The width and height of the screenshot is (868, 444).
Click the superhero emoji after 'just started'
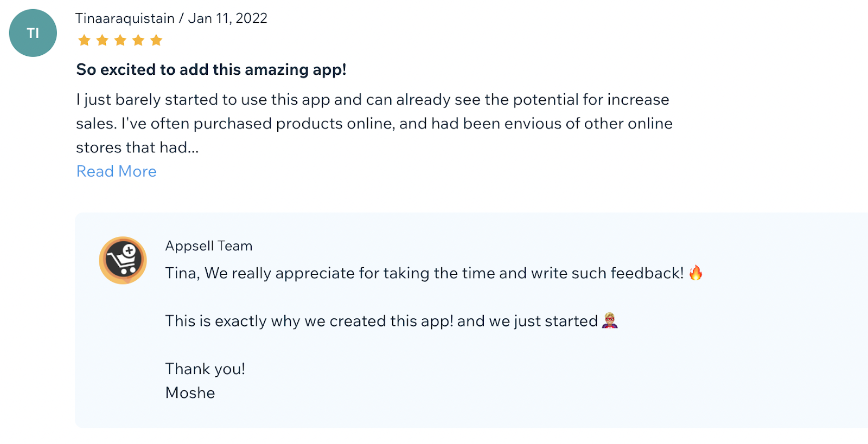(x=610, y=320)
